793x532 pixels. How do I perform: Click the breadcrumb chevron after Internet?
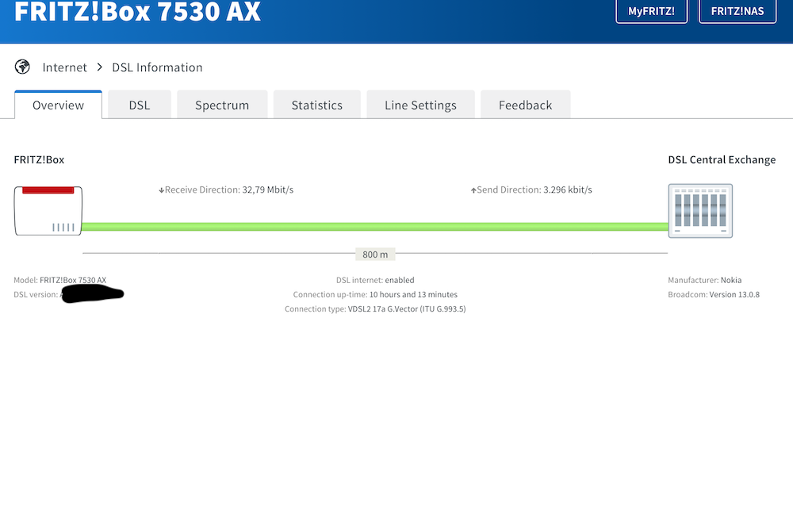click(x=100, y=67)
